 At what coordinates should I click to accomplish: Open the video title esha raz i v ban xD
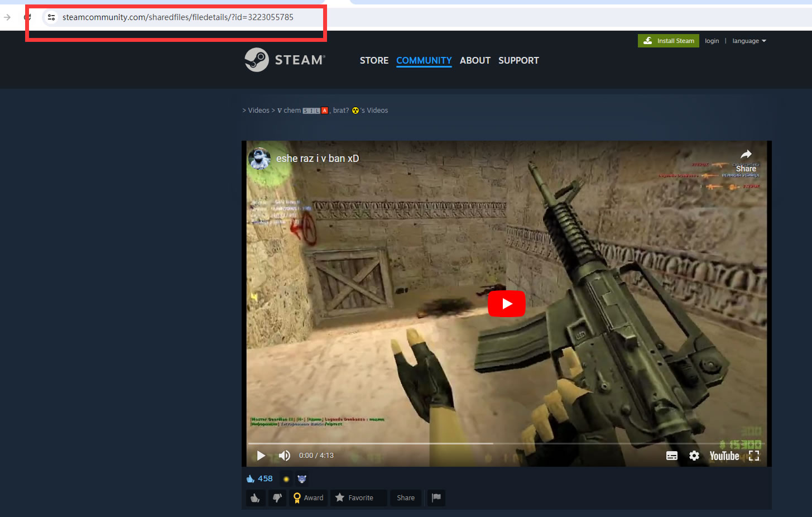[318, 159]
